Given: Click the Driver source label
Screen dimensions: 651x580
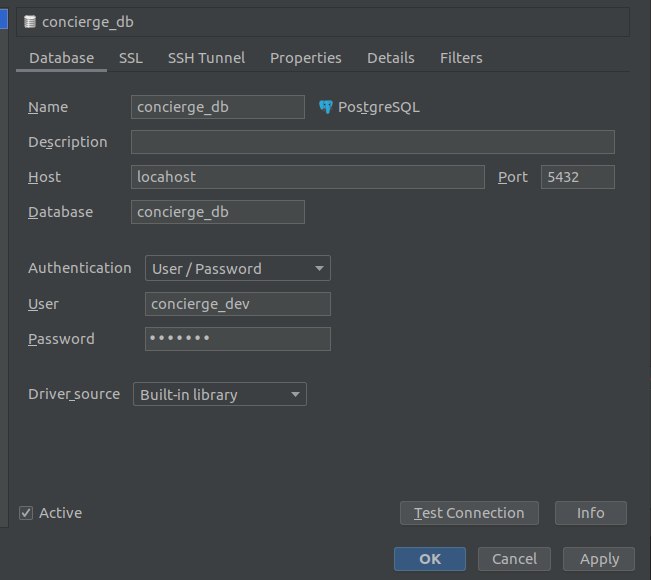Looking at the screenshot, I should [x=74, y=394].
